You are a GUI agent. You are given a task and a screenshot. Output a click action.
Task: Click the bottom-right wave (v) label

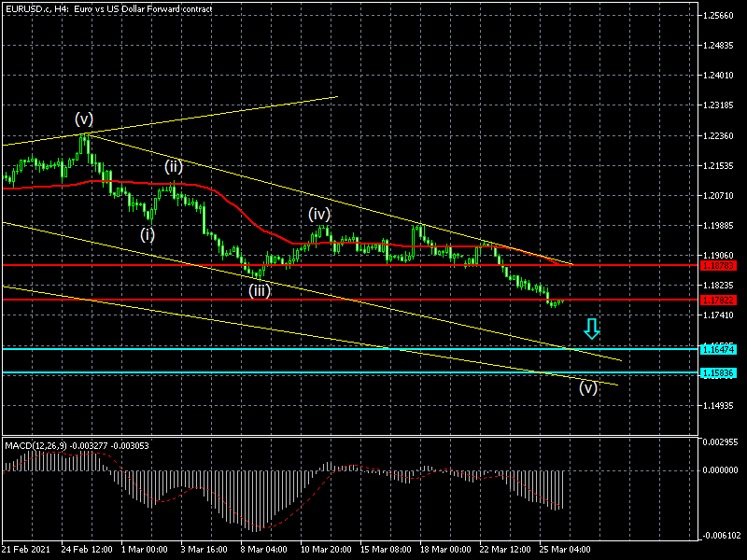[588, 387]
